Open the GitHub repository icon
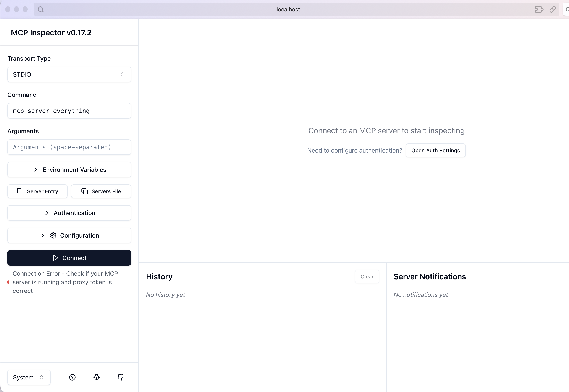 point(121,377)
